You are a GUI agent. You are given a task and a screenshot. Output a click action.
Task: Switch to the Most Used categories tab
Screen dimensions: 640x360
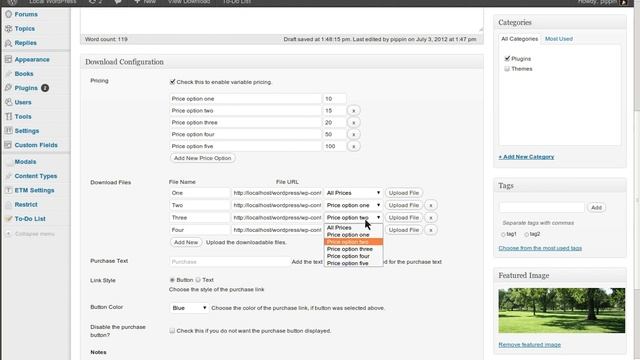click(559, 39)
